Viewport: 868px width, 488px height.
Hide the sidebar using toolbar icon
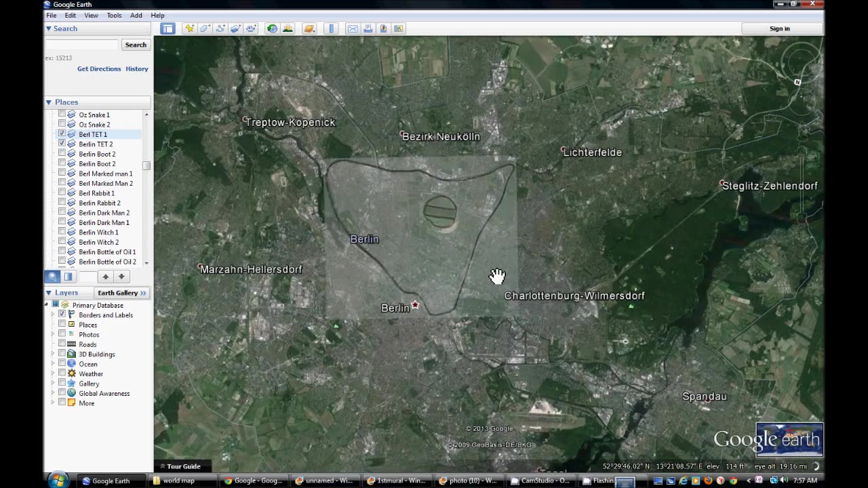click(x=167, y=28)
